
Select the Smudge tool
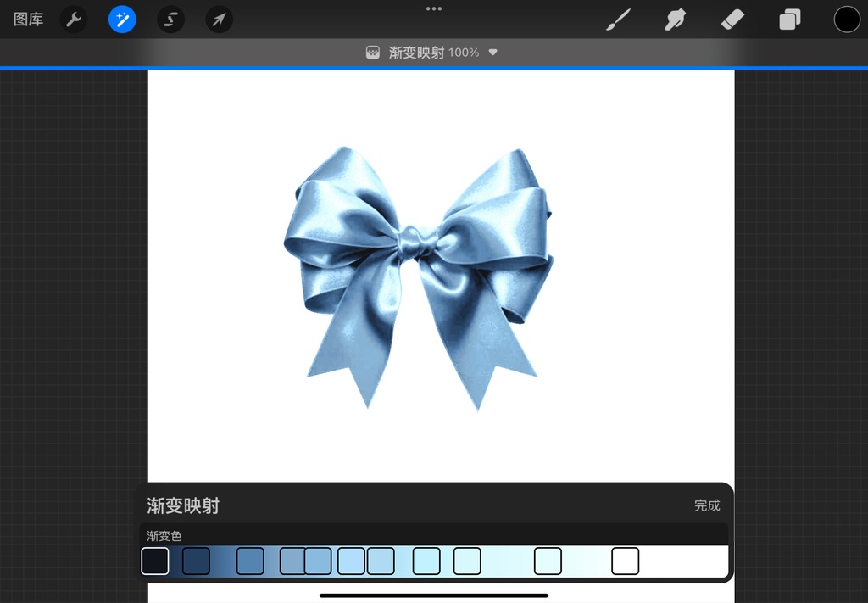click(675, 19)
